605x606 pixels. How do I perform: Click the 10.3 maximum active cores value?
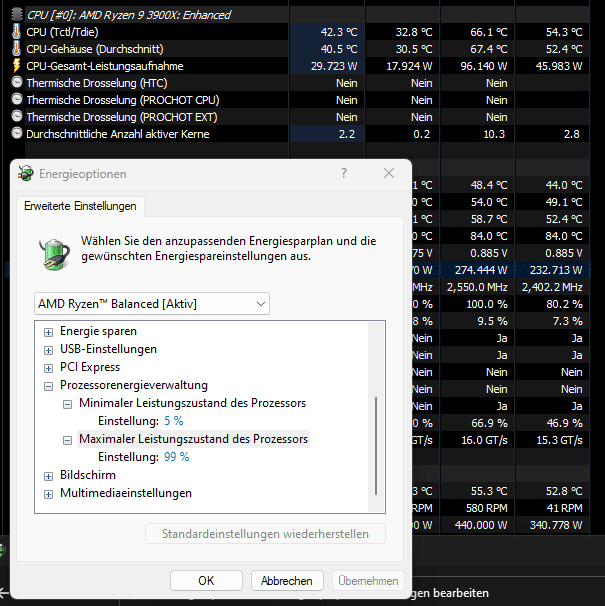coord(494,134)
